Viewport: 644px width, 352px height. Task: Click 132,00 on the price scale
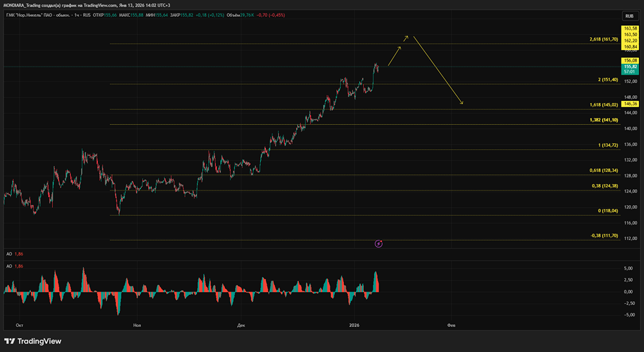tap(631, 160)
